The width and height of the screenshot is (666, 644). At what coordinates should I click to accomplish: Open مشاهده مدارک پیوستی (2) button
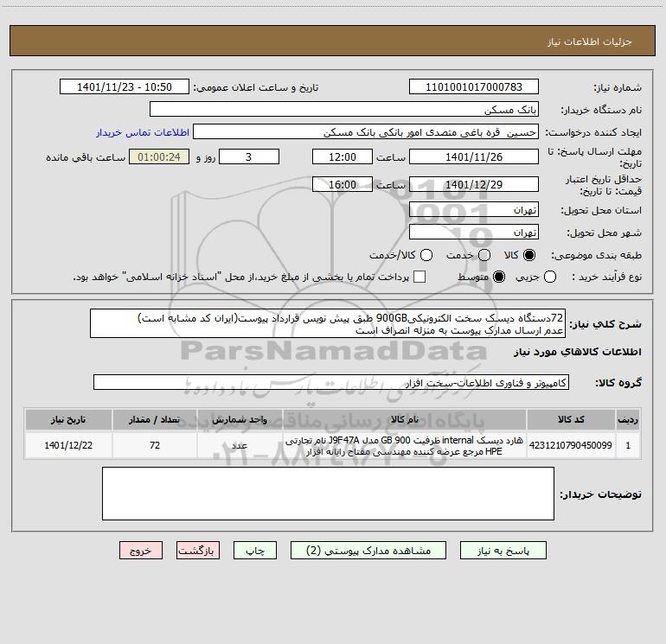[368, 551]
